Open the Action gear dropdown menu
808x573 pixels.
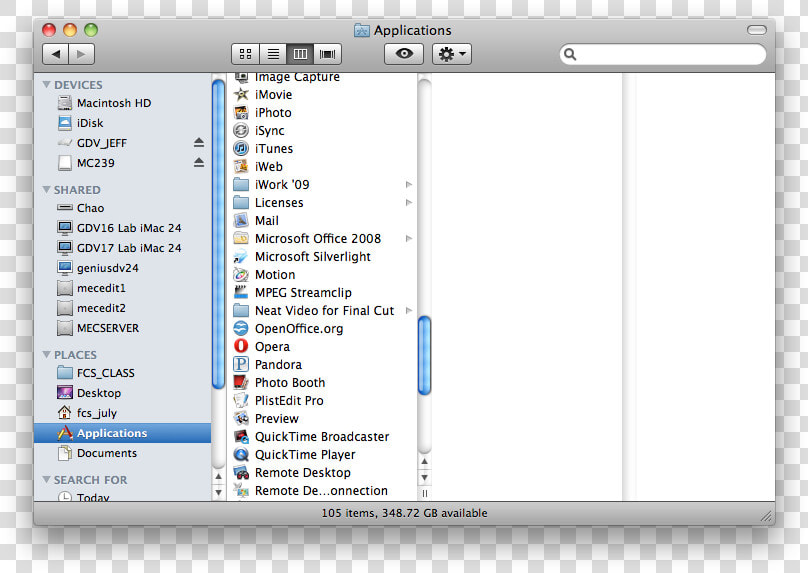tap(452, 54)
